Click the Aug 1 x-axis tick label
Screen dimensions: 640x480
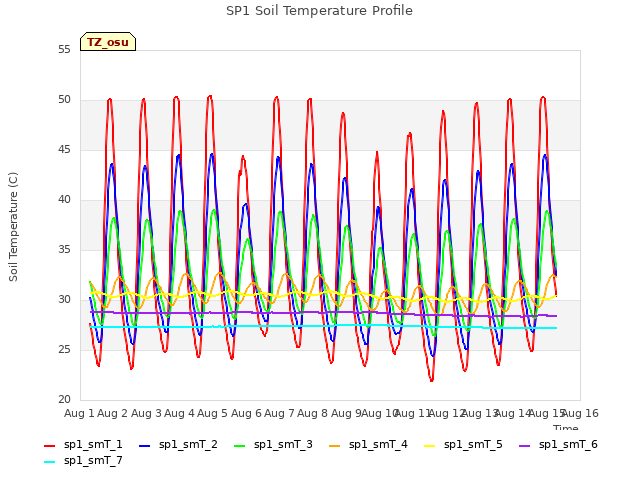coord(79,413)
